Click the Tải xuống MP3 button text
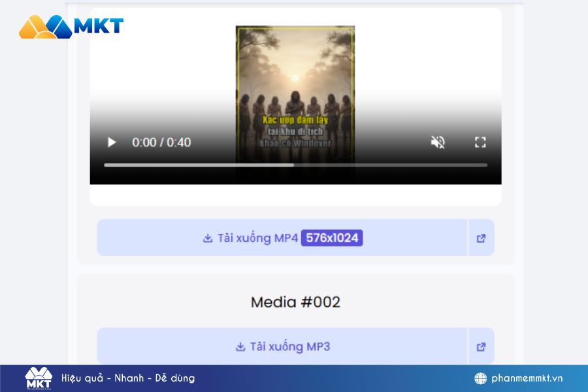The height and width of the screenshot is (392, 588). (x=289, y=346)
